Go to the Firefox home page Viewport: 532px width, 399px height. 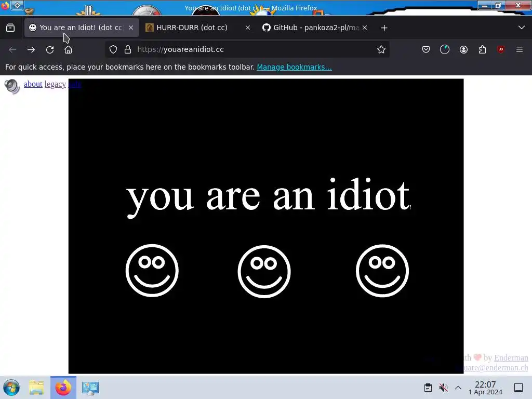click(68, 50)
